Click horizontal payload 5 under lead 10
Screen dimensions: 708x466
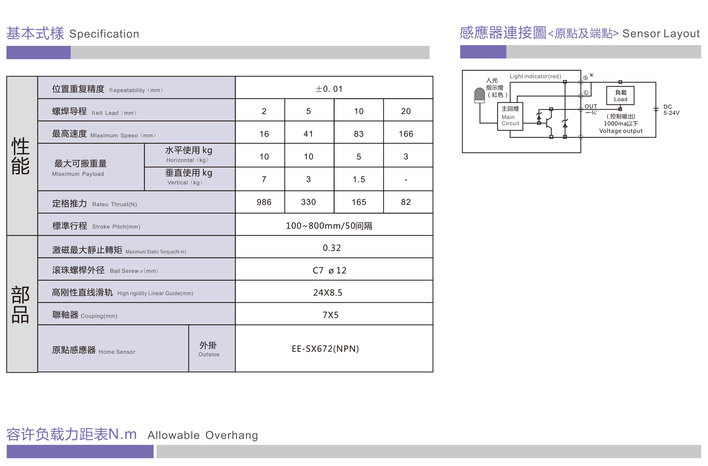pyautogui.click(x=359, y=156)
